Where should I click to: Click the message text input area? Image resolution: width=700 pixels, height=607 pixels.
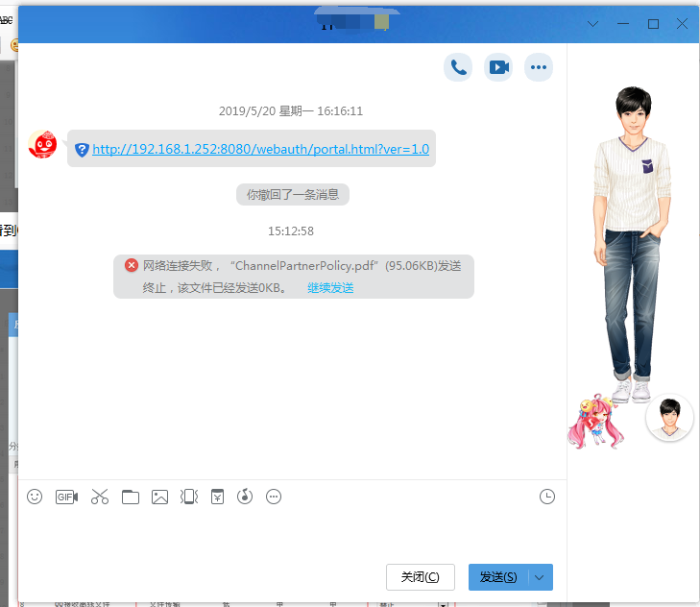(288, 533)
